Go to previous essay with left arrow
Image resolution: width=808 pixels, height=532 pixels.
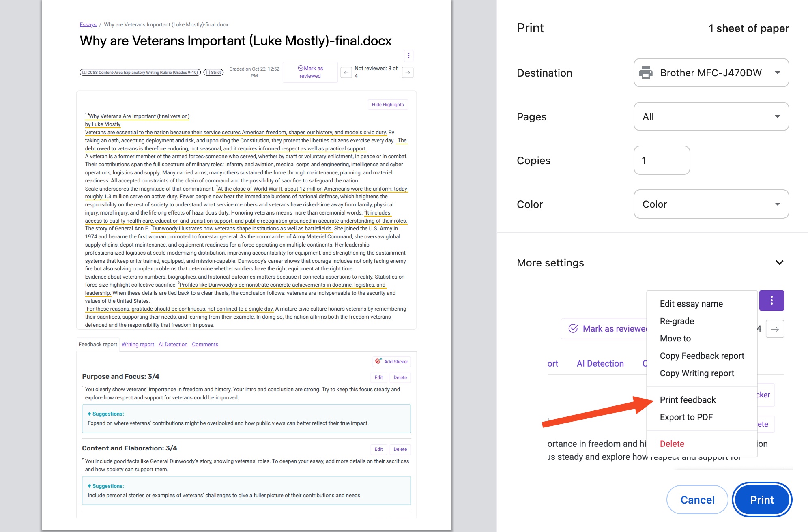tap(346, 73)
